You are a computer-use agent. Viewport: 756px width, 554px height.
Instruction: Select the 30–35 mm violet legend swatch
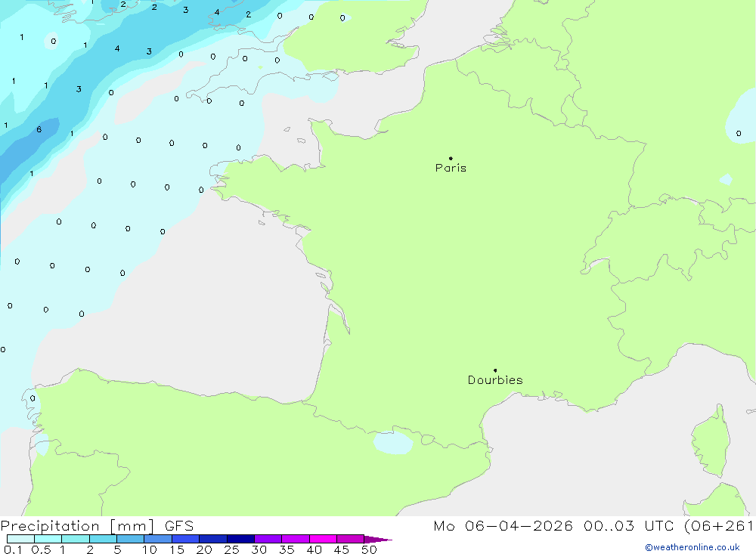[x=268, y=539]
